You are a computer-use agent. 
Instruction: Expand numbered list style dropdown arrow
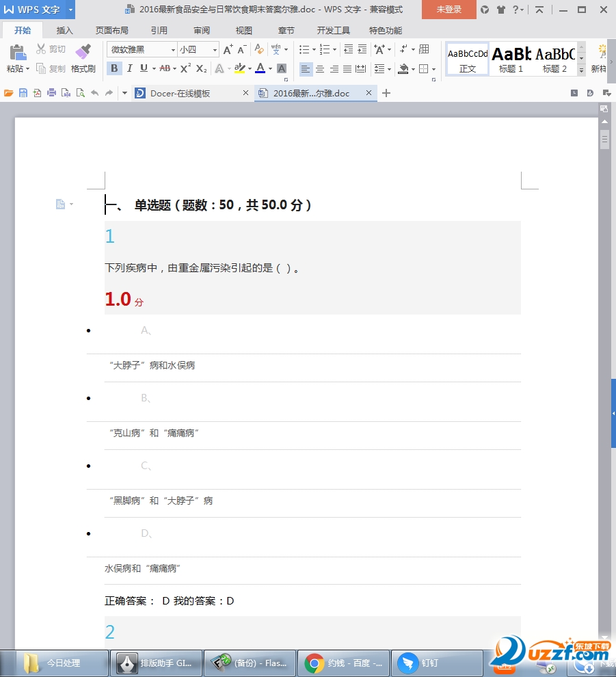[x=334, y=50]
